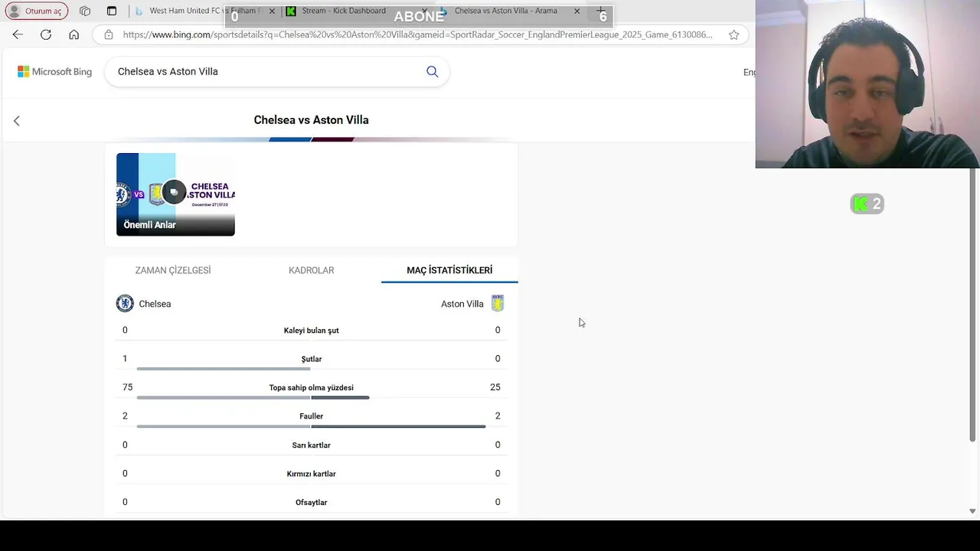
Task: Click the ABONE overlay label
Action: point(419,16)
